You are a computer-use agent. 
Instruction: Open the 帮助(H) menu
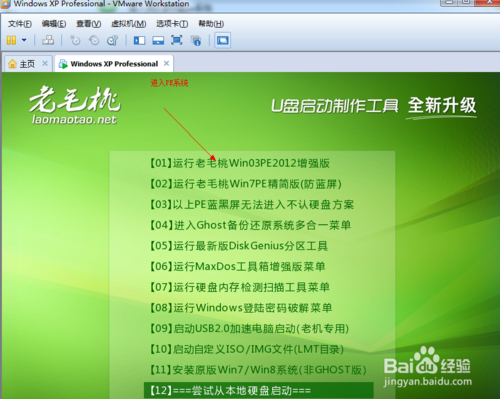(211, 24)
